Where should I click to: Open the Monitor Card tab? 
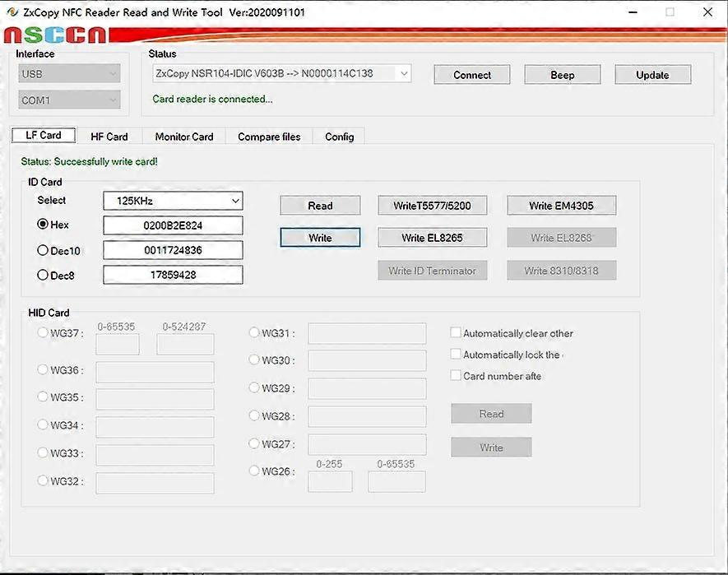coord(184,137)
